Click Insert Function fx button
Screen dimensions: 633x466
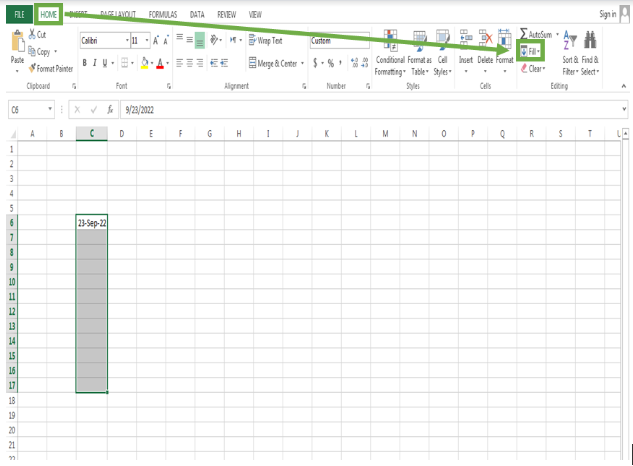pyautogui.click(x=110, y=110)
